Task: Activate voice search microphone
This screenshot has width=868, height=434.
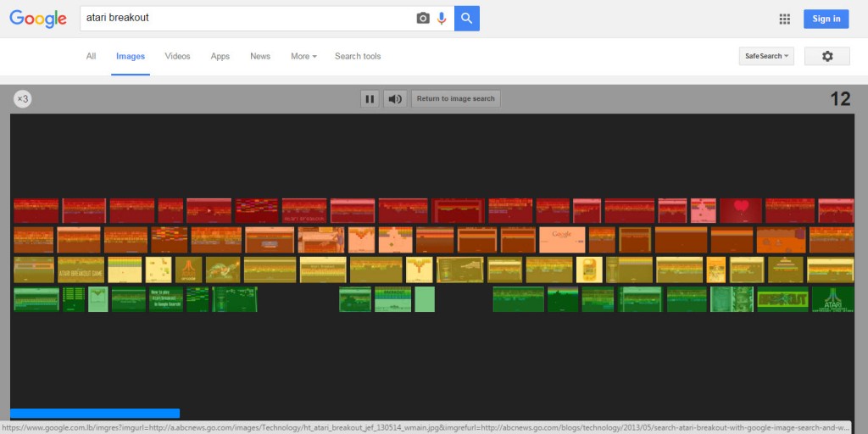Action: click(441, 19)
